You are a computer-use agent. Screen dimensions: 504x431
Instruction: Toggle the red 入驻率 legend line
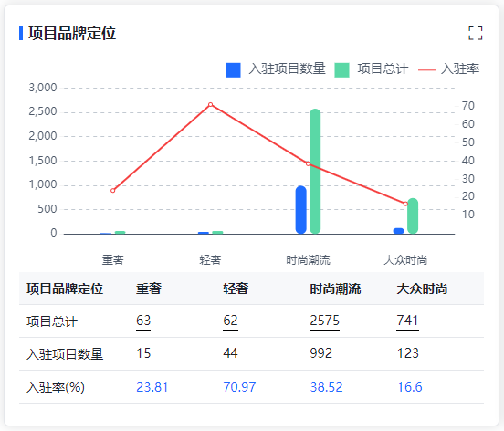(448, 69)
